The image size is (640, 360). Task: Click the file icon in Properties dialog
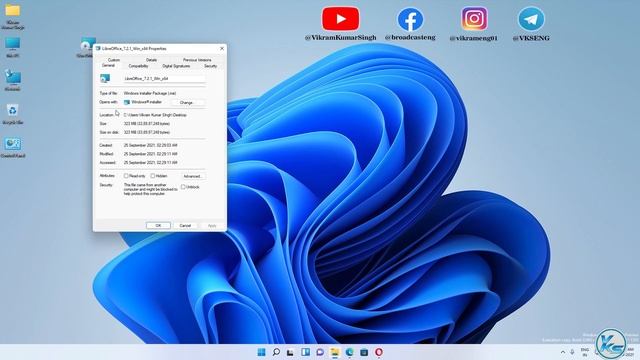pyautogui.click(x=105, y=78)
